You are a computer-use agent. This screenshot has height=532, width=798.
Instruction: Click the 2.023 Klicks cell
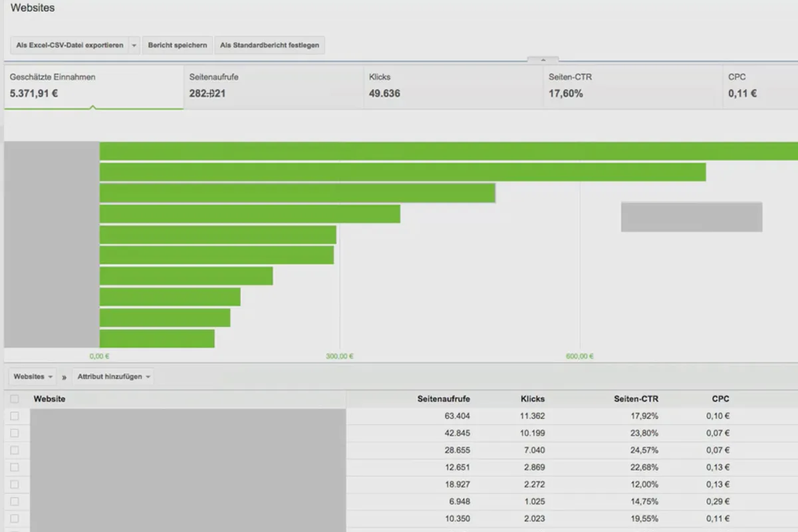[534, 518]
